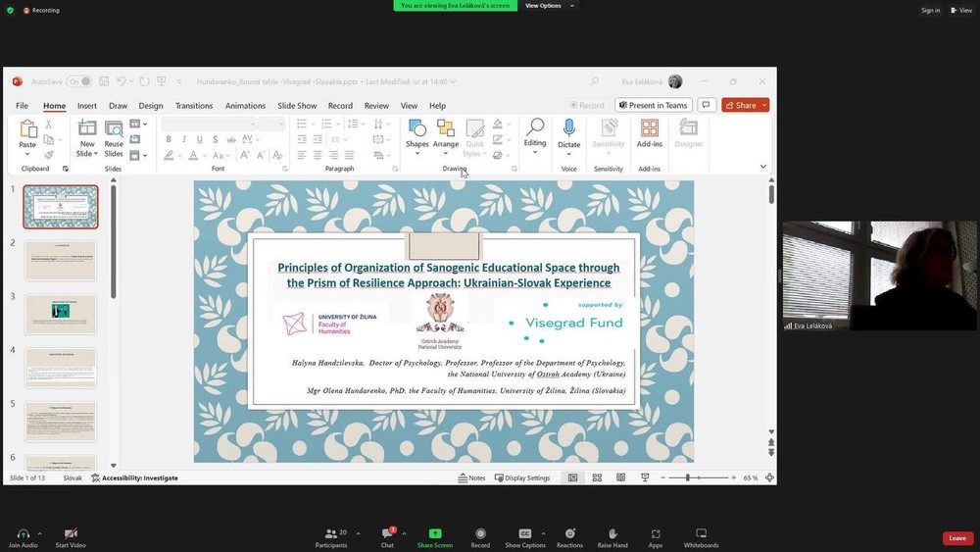
Task: Open the Add-ins icon in the ribbon
Action: (x=649, y=128)
